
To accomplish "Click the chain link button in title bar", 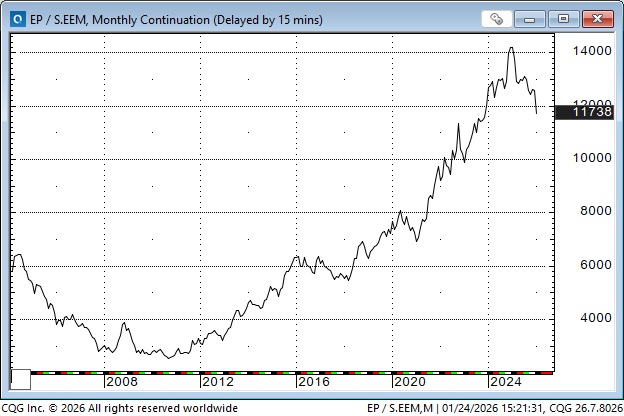I will 496,19.
